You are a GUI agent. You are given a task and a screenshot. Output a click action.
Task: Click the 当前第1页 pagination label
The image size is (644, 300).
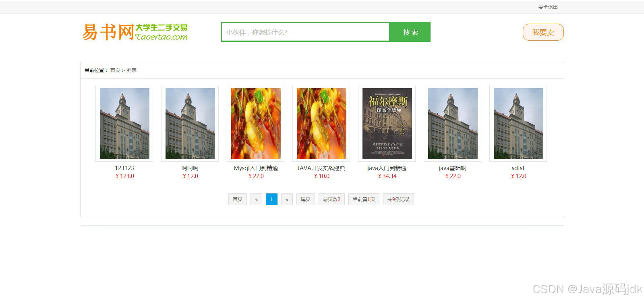(364, 199)
